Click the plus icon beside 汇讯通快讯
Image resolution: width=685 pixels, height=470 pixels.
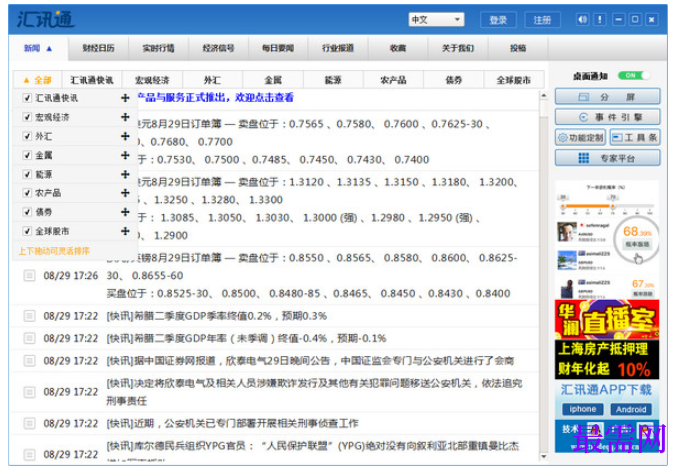coord(125,98)
